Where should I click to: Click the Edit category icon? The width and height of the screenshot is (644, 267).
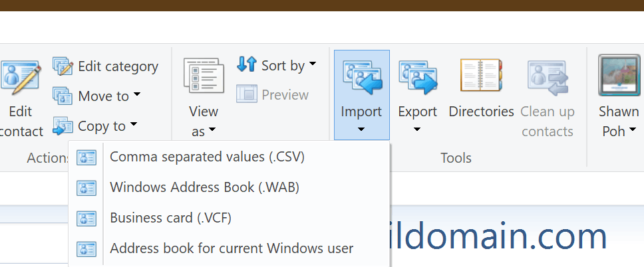(63, 66)
